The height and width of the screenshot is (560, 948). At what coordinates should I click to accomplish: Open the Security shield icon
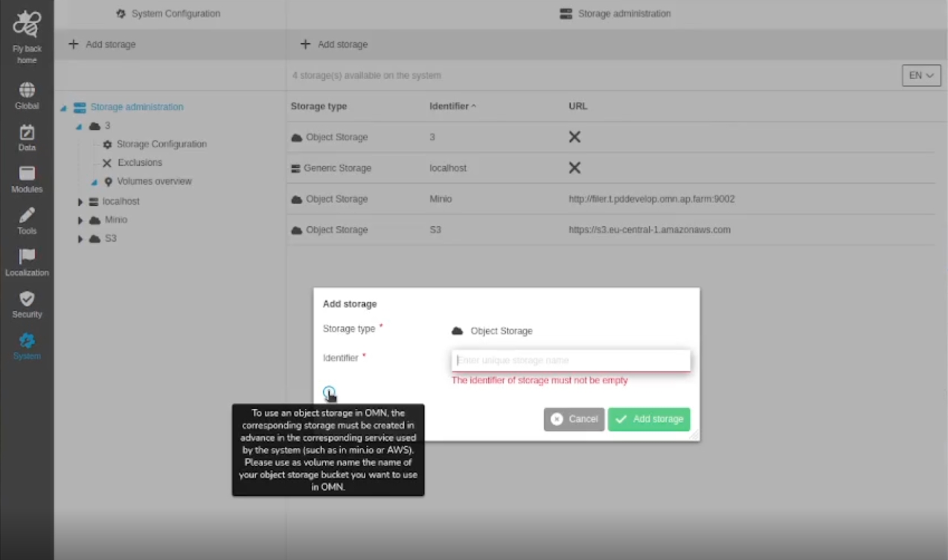27,299
